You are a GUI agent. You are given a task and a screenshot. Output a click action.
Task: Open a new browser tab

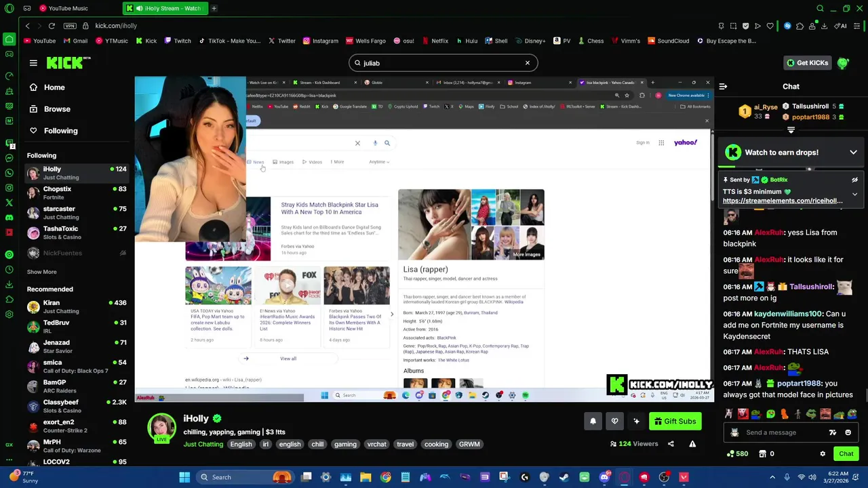214,8
